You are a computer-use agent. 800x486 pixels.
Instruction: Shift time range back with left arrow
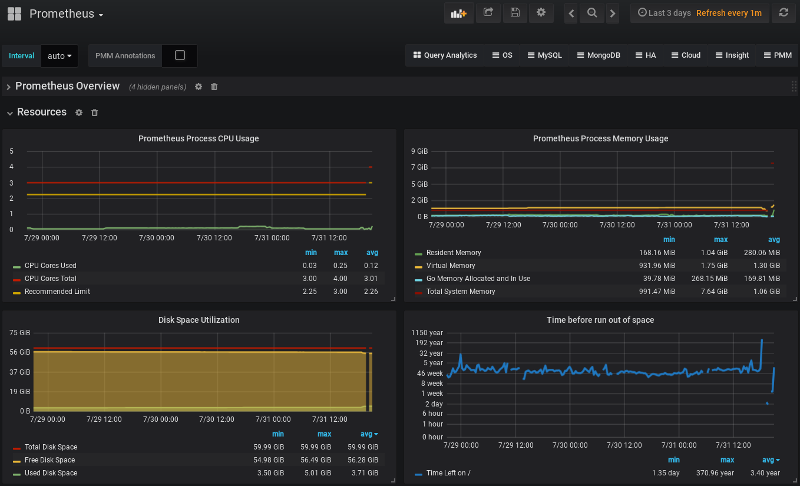click(571, 13)
